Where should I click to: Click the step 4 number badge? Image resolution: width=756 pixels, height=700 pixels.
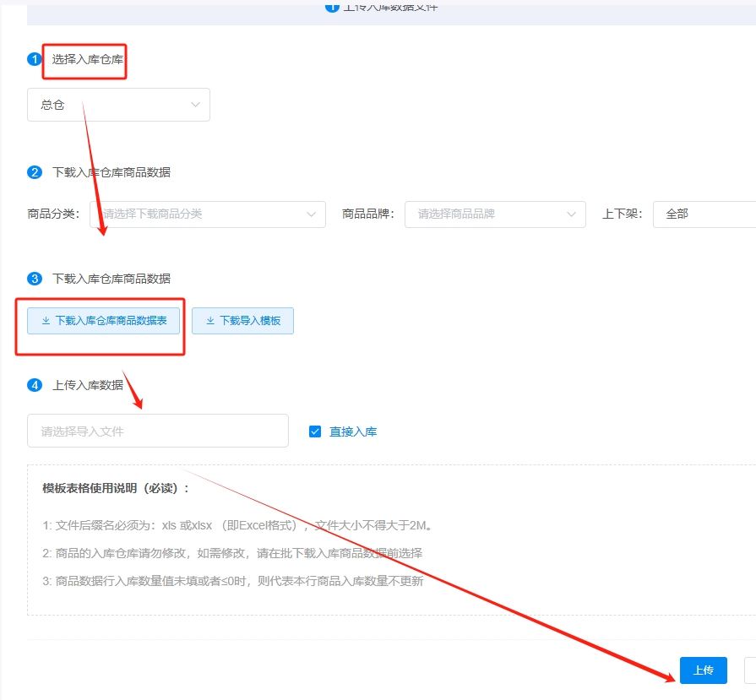coord(35,385)
